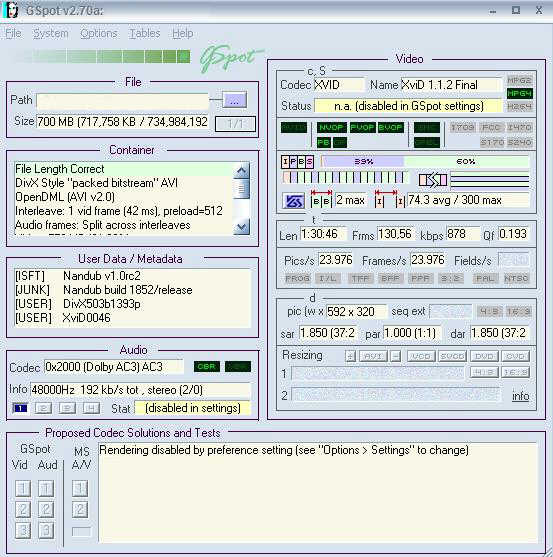Click the PVOP indicator badge
553x557 pixels.
pyautogui.click(x=362, y=127)
